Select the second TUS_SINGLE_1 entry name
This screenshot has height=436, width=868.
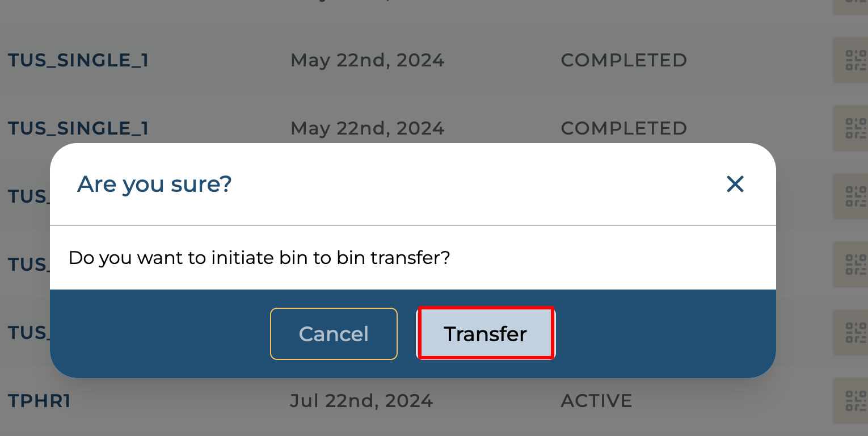pyautogui.click(x=78, y=128)
